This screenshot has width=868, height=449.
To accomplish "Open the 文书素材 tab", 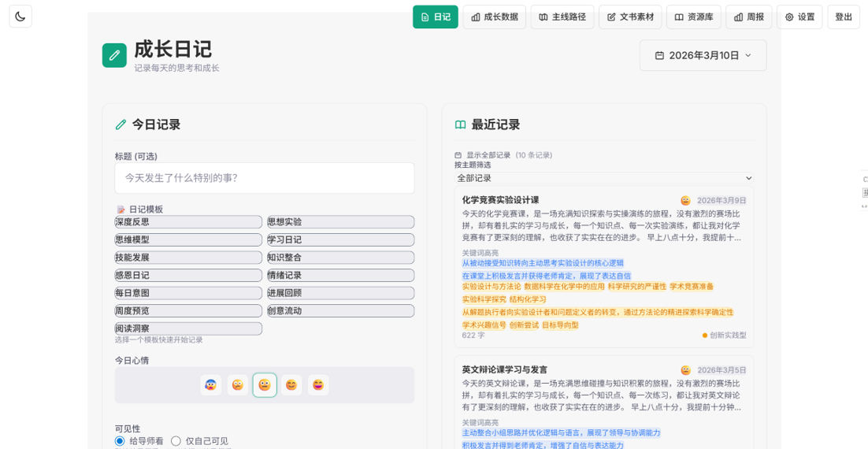I will coord(630,17).
